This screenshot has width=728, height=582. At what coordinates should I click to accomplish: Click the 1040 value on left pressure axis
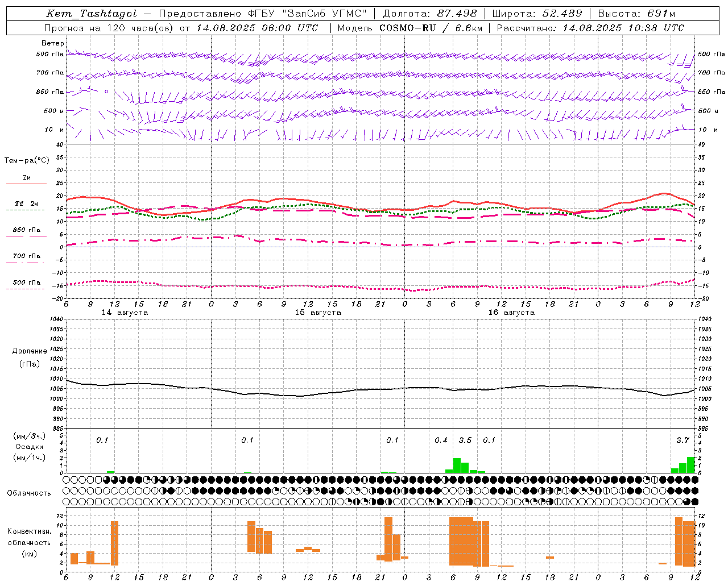click(56, 319)
